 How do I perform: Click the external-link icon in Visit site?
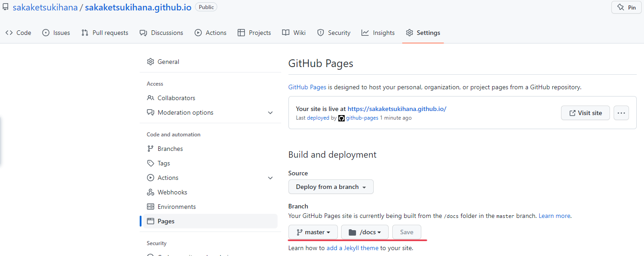(572, 113)
